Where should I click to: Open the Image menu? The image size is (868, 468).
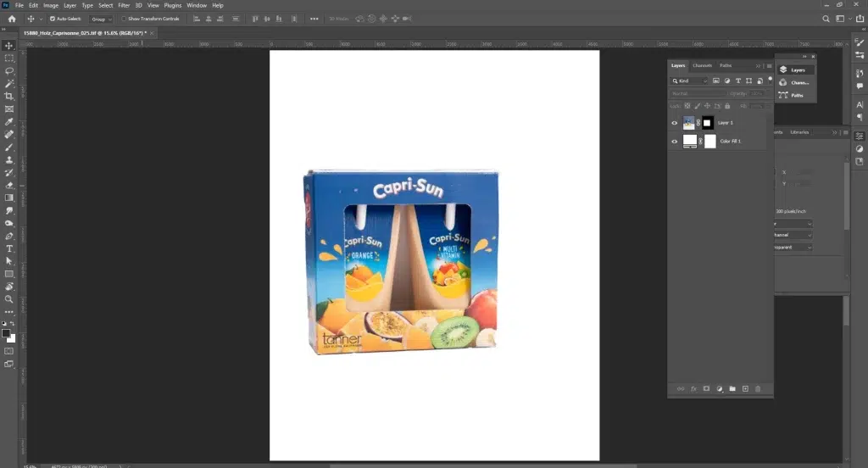[x=51, y=6]
